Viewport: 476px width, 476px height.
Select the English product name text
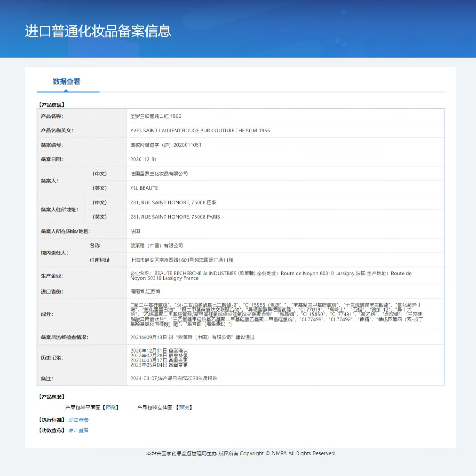[x=199, y=130]
